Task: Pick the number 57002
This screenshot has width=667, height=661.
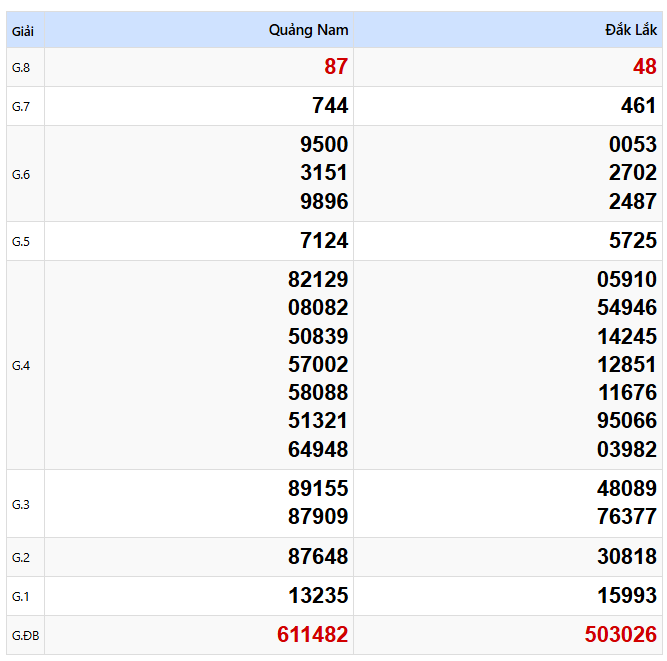Action: coord(318,365)
